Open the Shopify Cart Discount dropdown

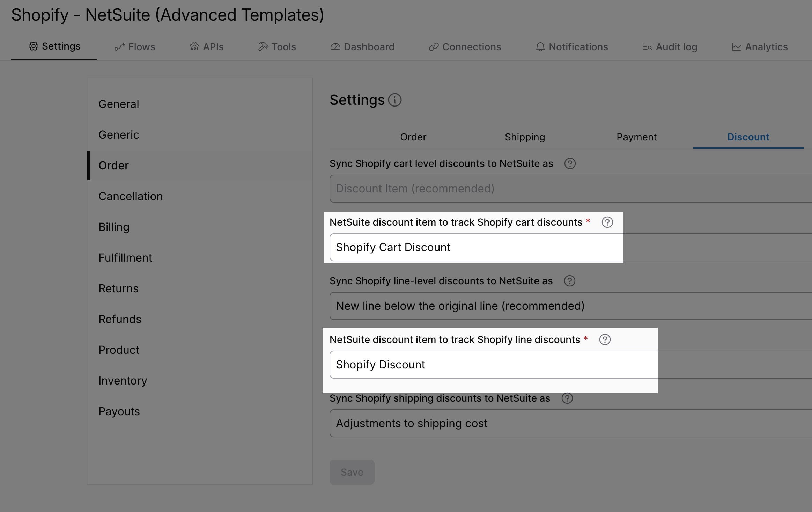coord(571,247)
